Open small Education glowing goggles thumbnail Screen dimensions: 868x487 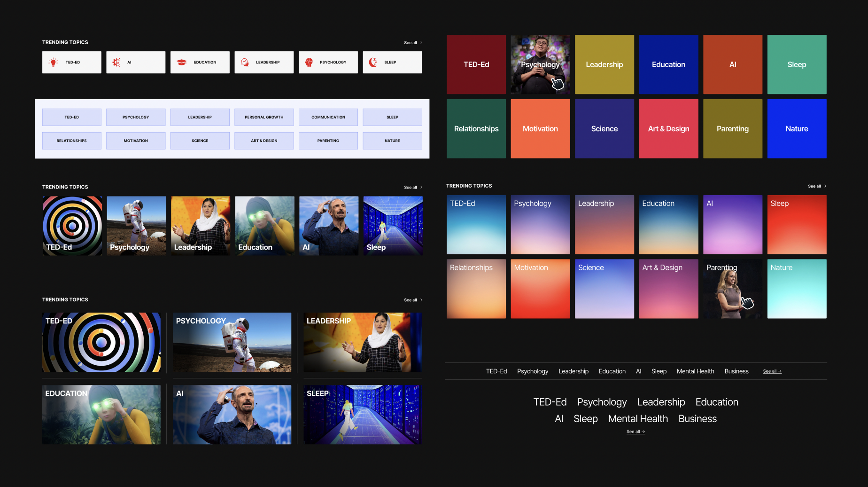point(265,226)
